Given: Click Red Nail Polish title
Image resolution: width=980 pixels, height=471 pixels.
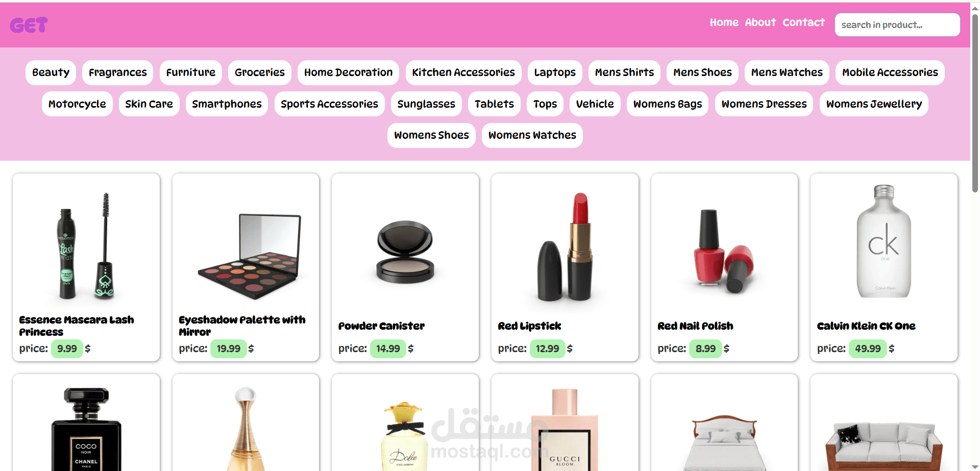Looking at the screenshot, I should click(x=695, y=326).
